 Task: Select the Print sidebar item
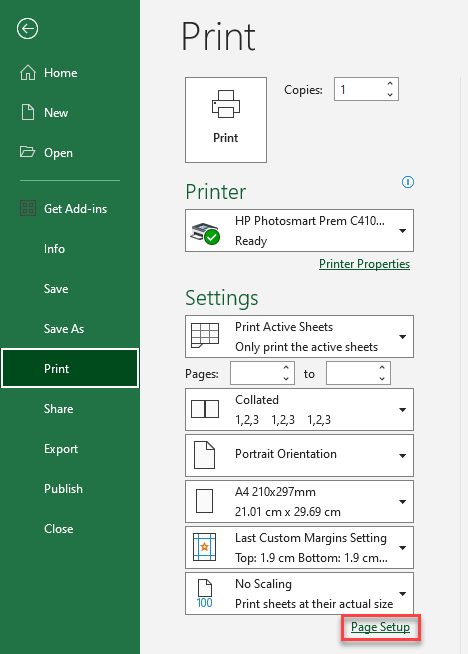coord(70,368)
